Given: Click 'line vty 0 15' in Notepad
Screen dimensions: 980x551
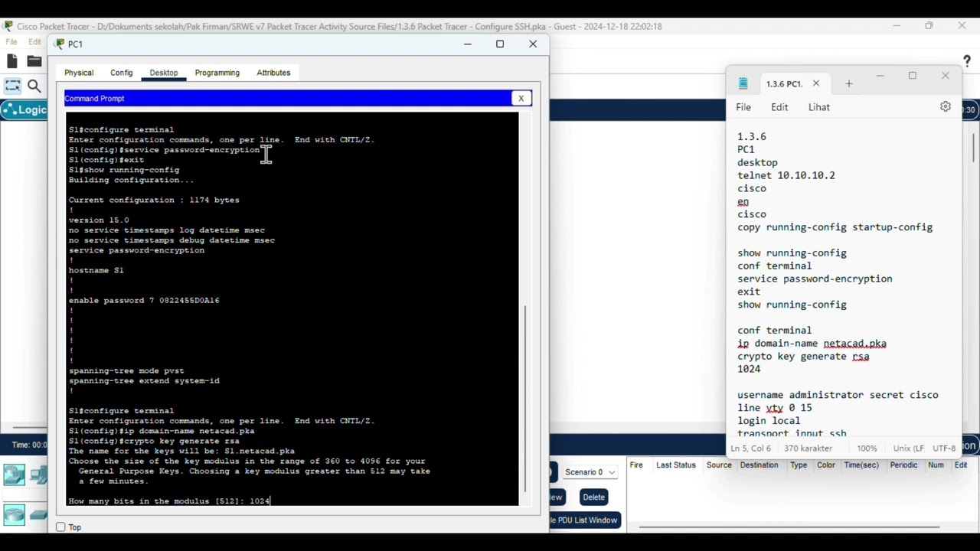Looking at the screenshot, I should tap(775, 408).
